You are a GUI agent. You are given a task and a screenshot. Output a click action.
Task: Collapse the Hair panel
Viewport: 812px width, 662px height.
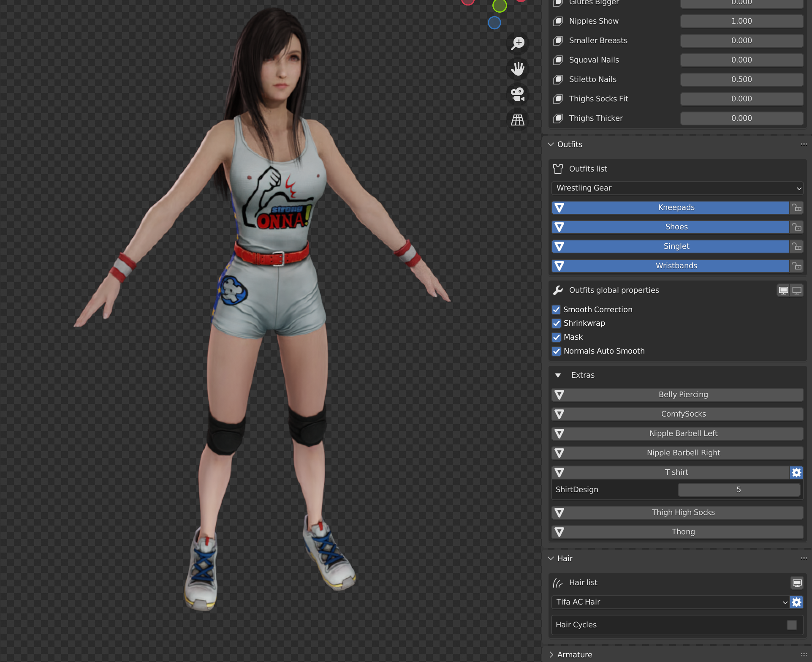551,558
